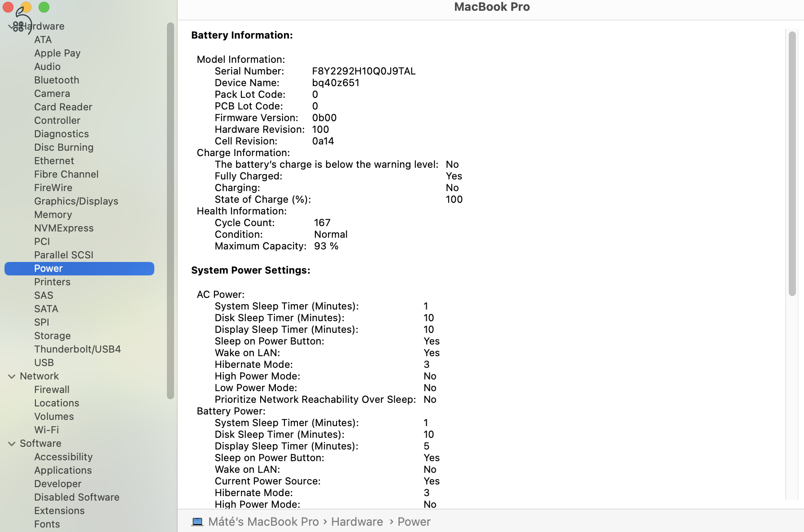Open Accessibility software information
Image resolution: width=804 pixels, height=532 pixels.
tap(63, 457)
